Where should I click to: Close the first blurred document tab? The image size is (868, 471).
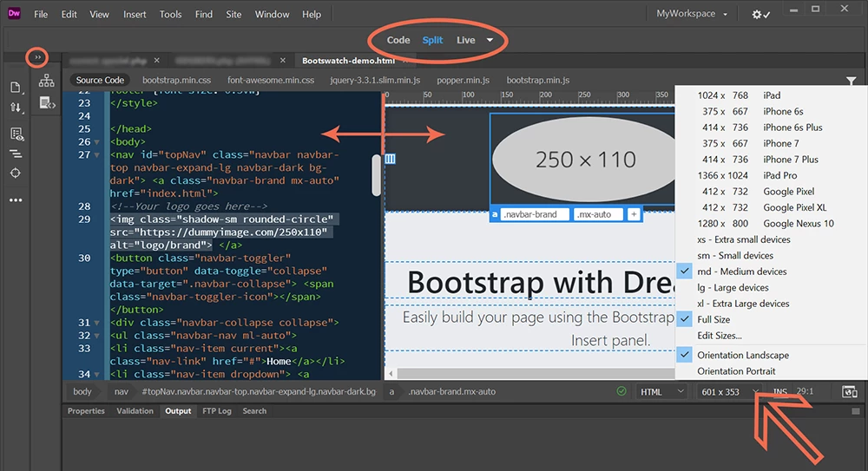click(156, 61)
